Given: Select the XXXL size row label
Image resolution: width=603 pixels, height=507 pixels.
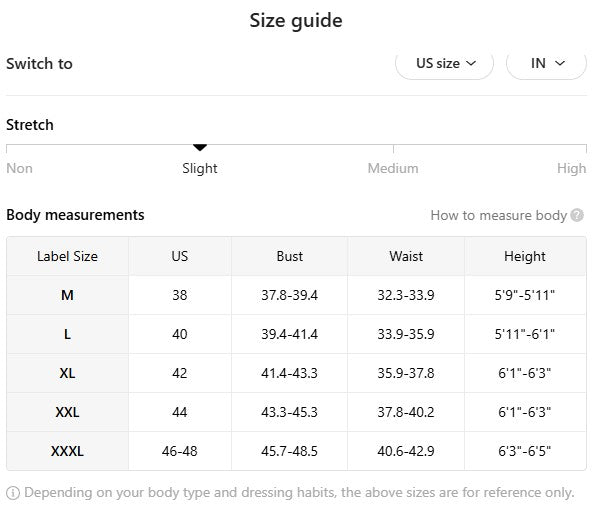Looking at the screenshot, I should (67, 451).
